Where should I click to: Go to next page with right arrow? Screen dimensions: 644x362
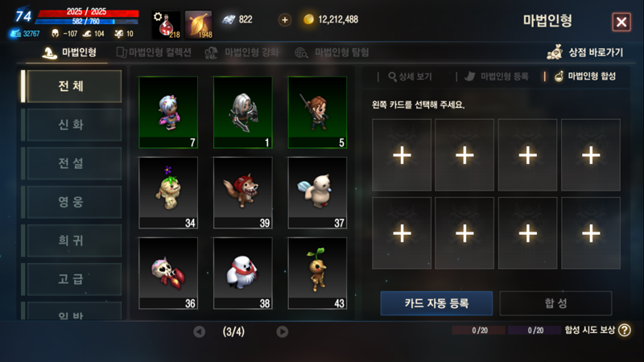(x=283, y=331)
